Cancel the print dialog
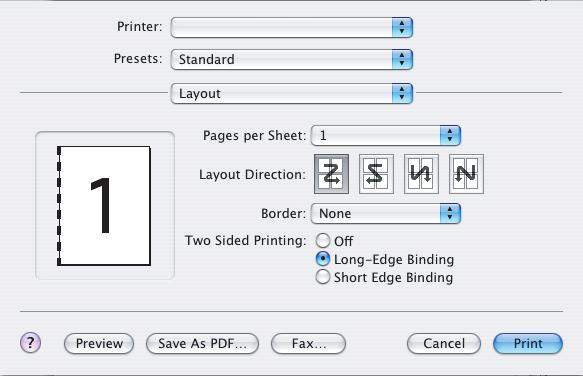The width and height of the screenshot is (583, 376). [444, 343]
